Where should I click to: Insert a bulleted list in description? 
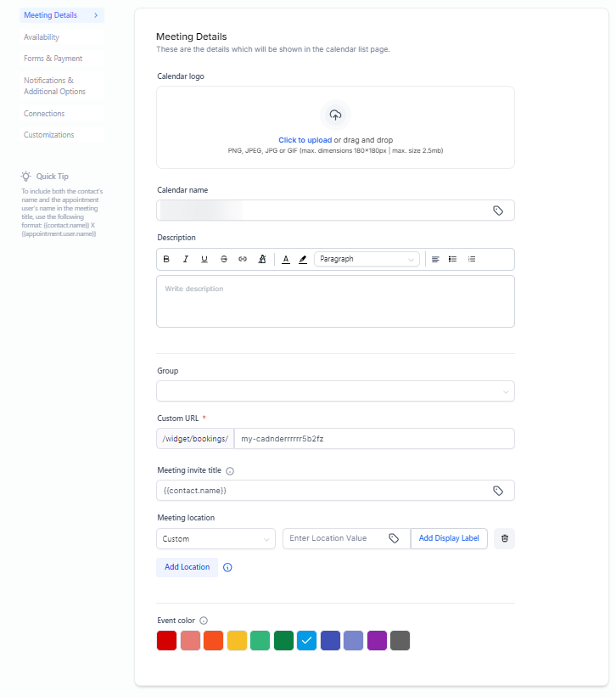click(453, 259)
